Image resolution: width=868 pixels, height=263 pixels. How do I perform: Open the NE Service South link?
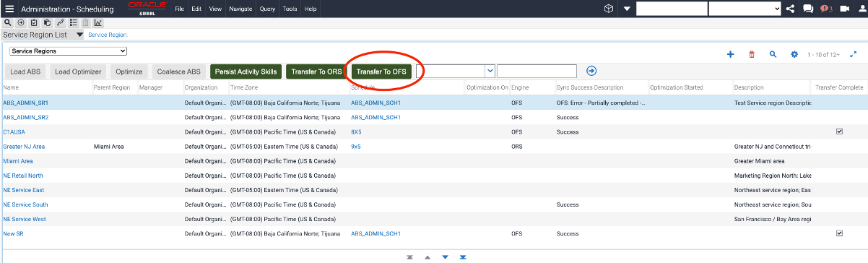(25, 204)
